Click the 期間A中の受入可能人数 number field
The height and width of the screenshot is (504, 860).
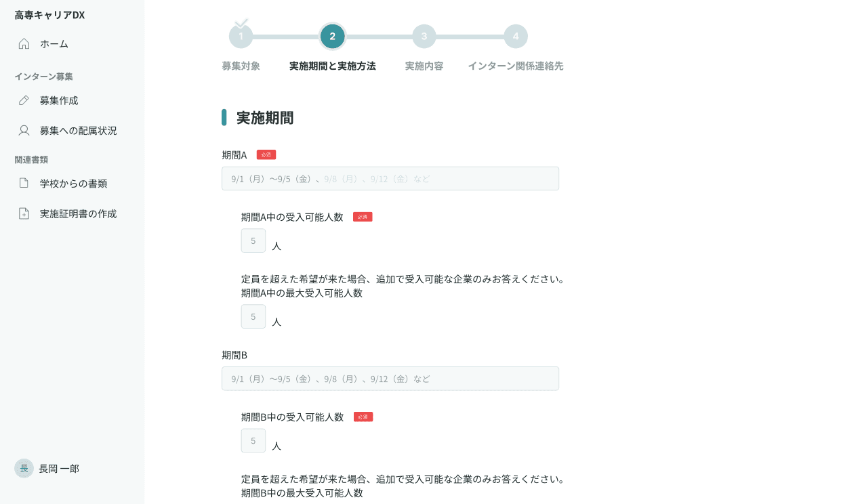click(x=253, y=240)
